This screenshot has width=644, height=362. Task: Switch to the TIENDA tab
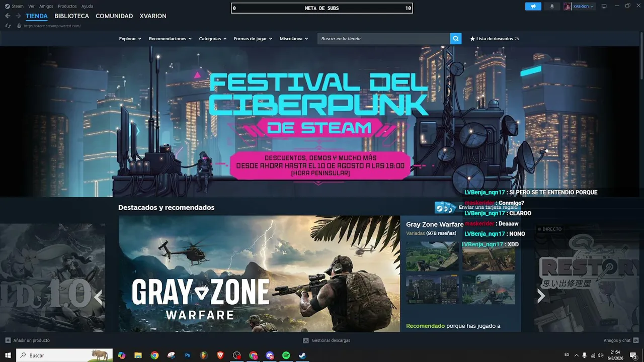(x=37, y=16)
